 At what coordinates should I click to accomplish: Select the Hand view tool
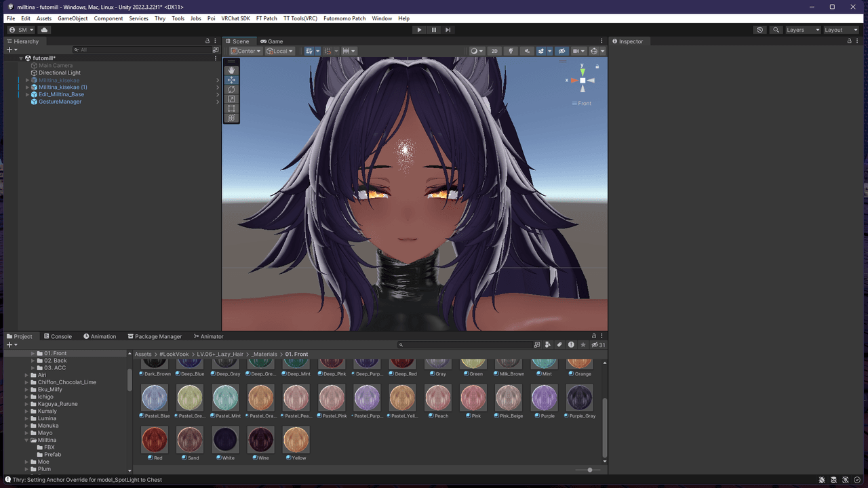[x=231, y=70]
